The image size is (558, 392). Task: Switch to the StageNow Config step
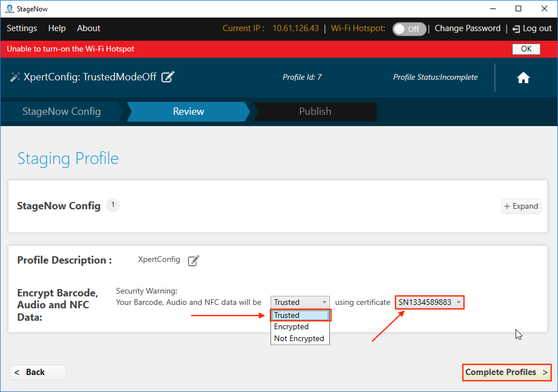point(62,111)
